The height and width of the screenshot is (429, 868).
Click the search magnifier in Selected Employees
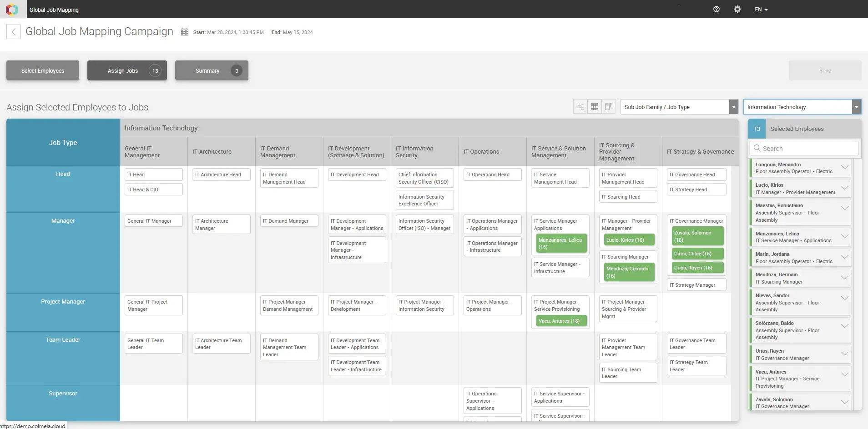coord(757,148)
